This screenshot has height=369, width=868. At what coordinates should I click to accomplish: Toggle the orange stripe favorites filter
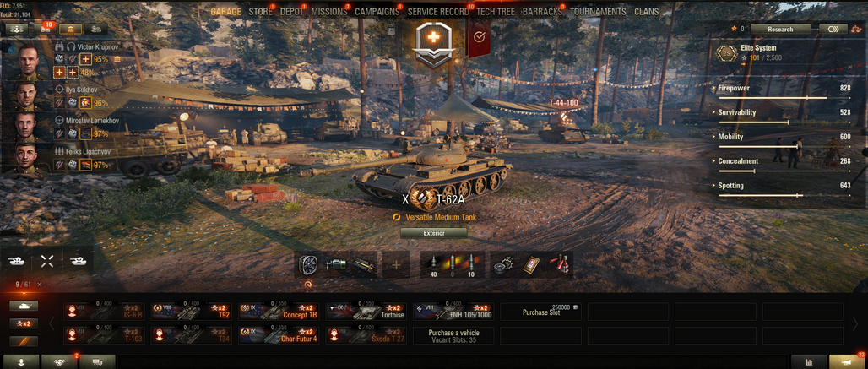[24, 341]
